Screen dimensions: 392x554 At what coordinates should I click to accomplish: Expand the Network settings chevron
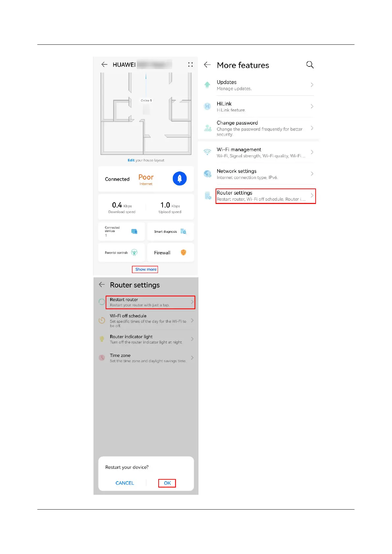pyautogui.click(x=312, y=174)
